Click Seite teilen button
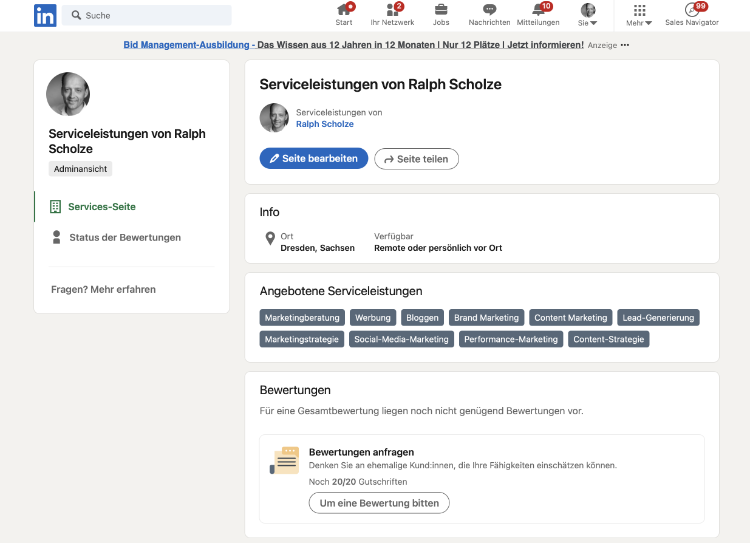Viewport: 750px width, 543px height. pyautogui.click(x=416, y=159)
